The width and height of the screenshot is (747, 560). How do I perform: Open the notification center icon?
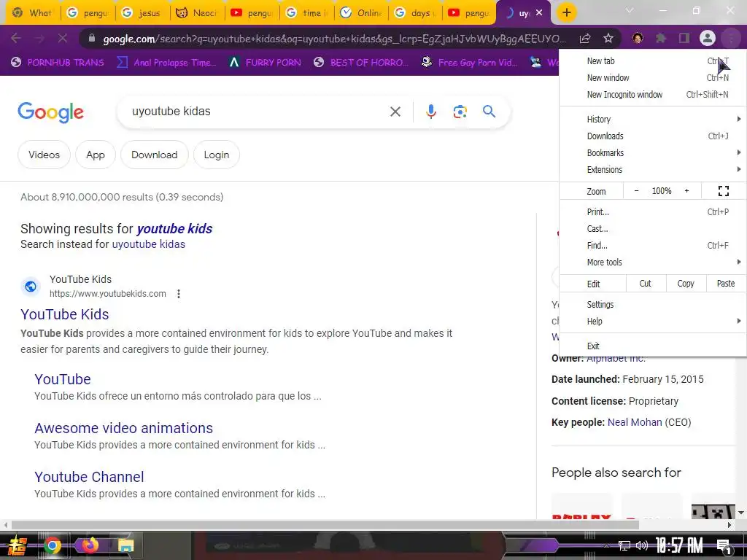coord(724,546)
